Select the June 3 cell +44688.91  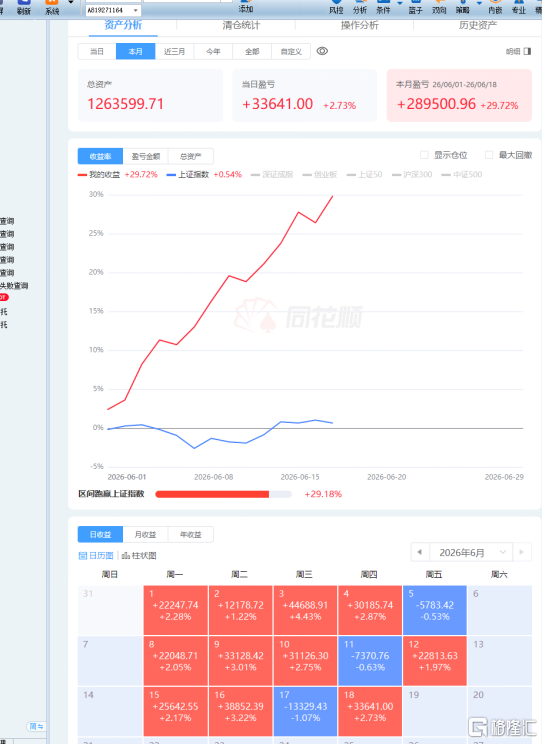coord(305,610)
